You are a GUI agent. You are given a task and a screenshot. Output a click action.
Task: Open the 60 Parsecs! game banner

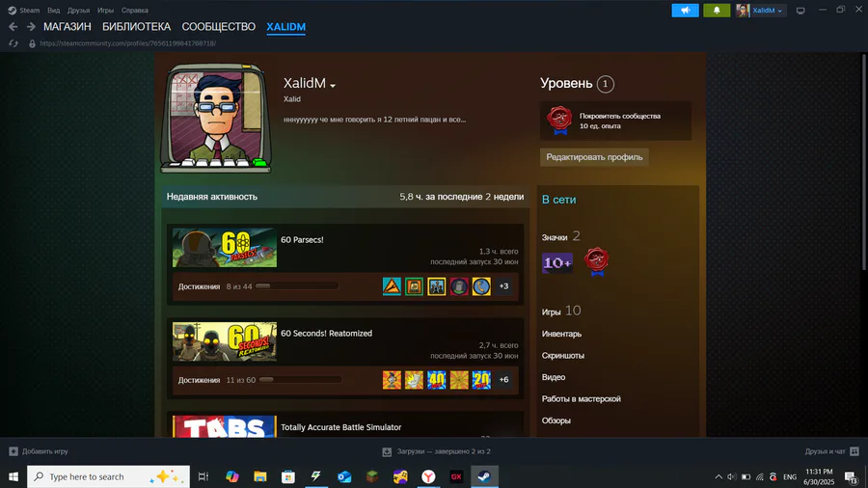(224, 248)
